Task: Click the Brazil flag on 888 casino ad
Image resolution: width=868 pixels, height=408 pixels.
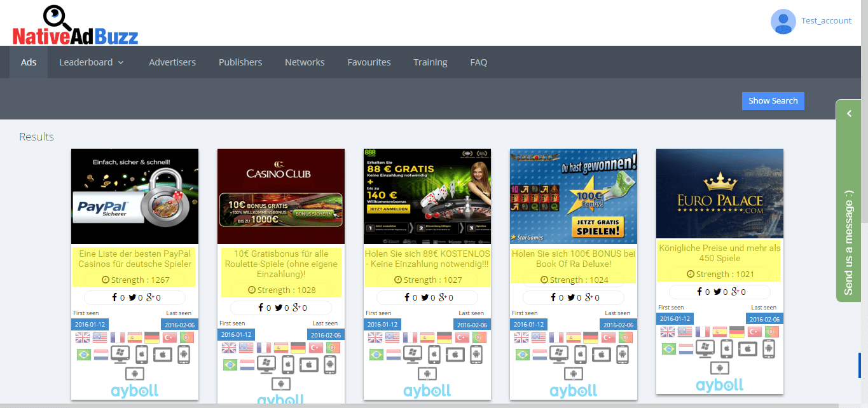Action: (376, 355)
